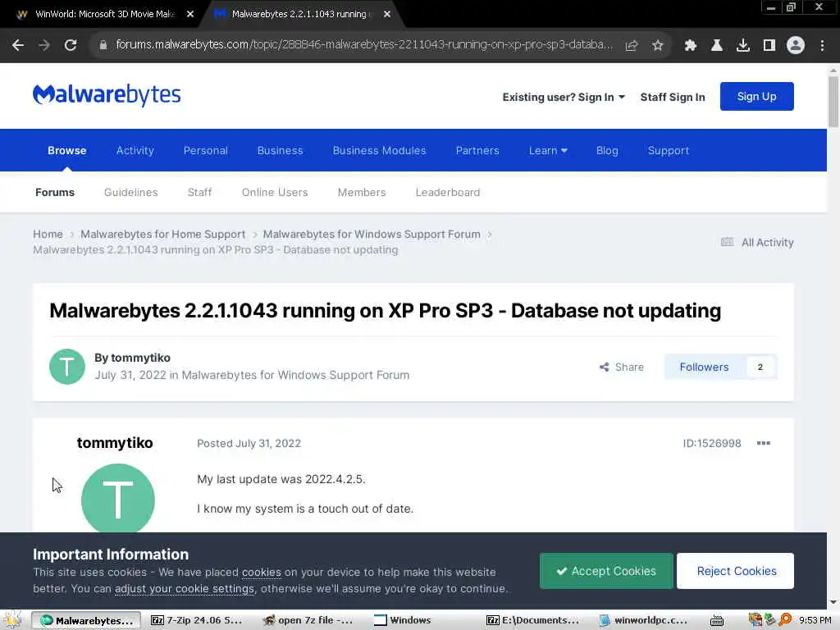Go to Home breadcrumb
This screenshot has height=630, width=840.
click(48, 234)
